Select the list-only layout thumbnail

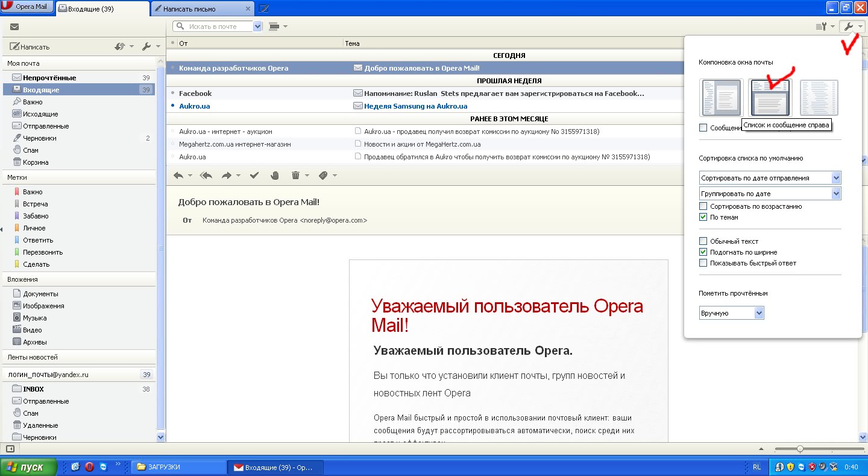819,98
